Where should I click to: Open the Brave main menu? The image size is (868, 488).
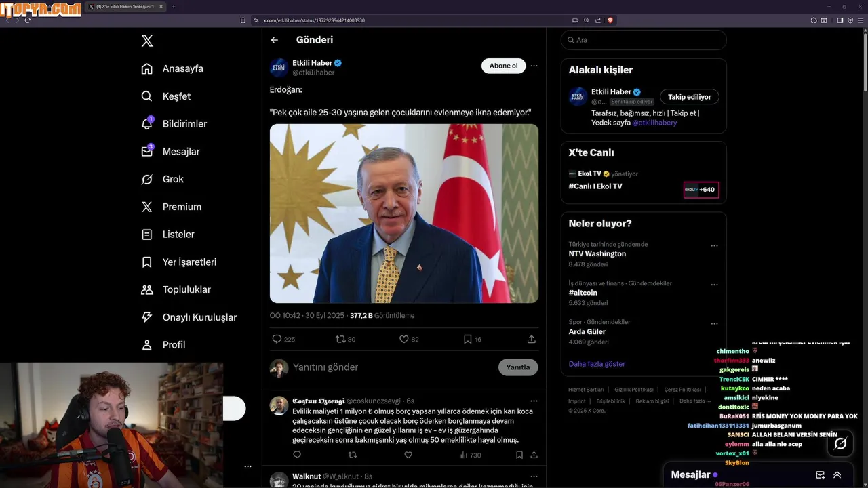(x=860, y=20)
